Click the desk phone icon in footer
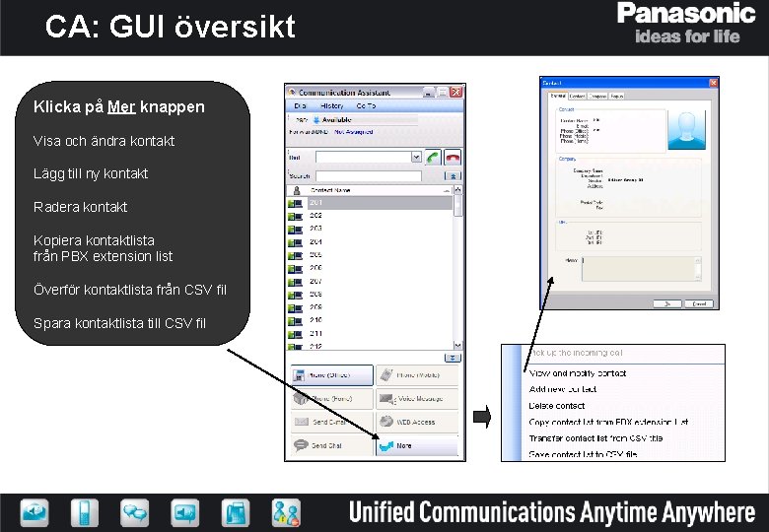Viewport: 769px width, 532px height. click(236, 512)
